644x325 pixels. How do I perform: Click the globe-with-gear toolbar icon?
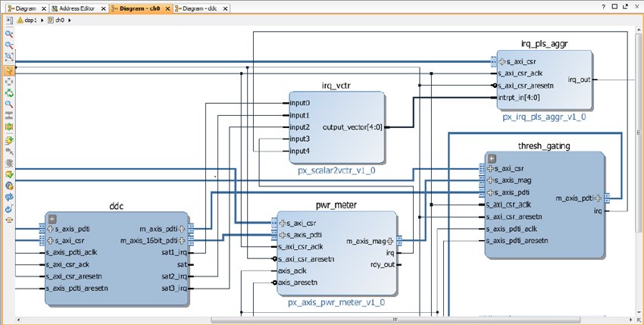pyautogui.click(x=9, y=186)
